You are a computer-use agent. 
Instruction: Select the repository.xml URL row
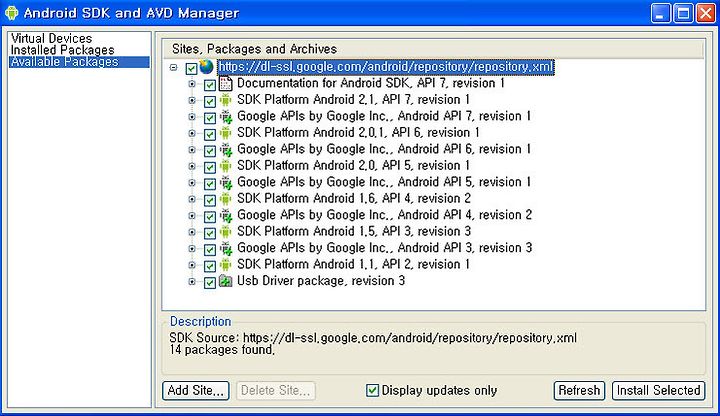[386, 67]
